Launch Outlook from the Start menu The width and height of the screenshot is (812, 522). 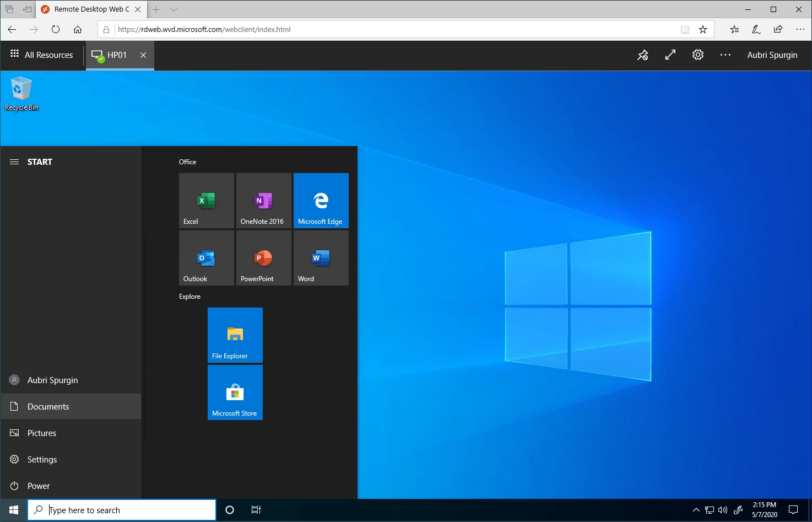click(207, 258)
